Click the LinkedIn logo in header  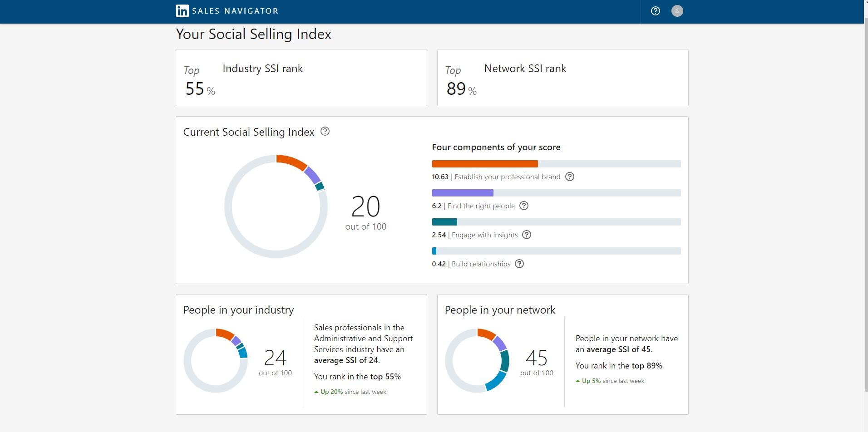182,11
